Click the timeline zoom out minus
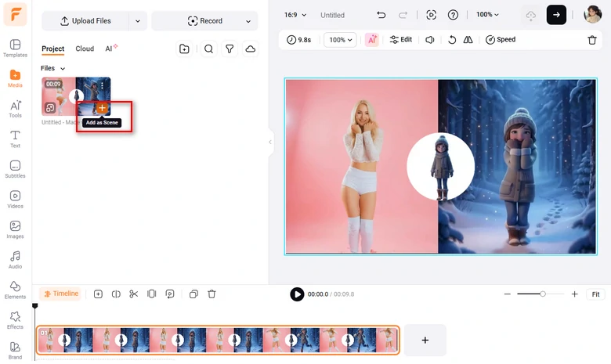The height and width of the screenshot is (364, 611). tap(507, 294)
